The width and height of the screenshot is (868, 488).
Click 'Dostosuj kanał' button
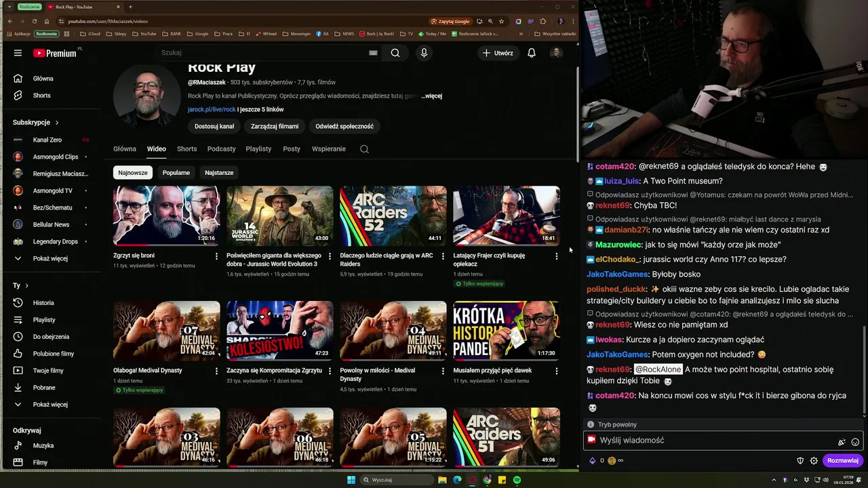pyautogui.click(x=214, y=126)
